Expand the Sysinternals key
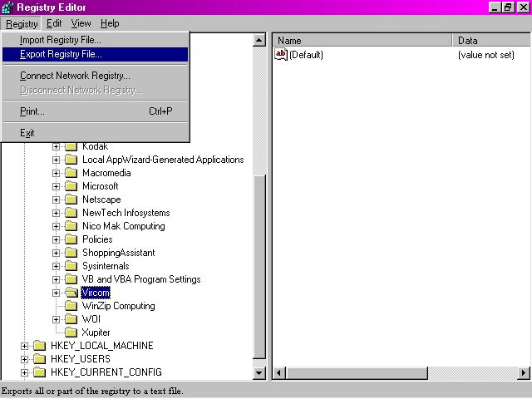The image size is (532, 399). coord(56,266)
